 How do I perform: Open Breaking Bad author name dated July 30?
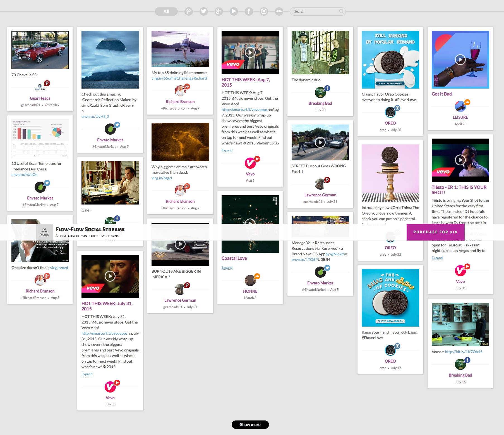coord(320,103)
